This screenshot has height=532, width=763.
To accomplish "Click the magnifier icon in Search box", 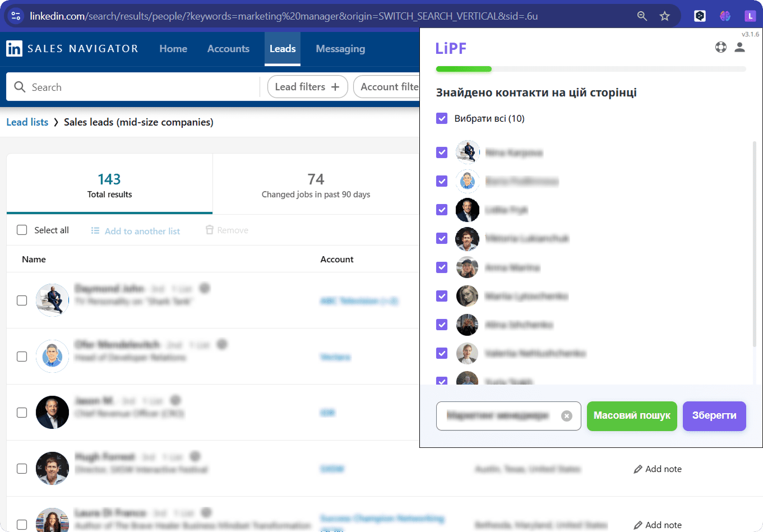I will [20, 87].
